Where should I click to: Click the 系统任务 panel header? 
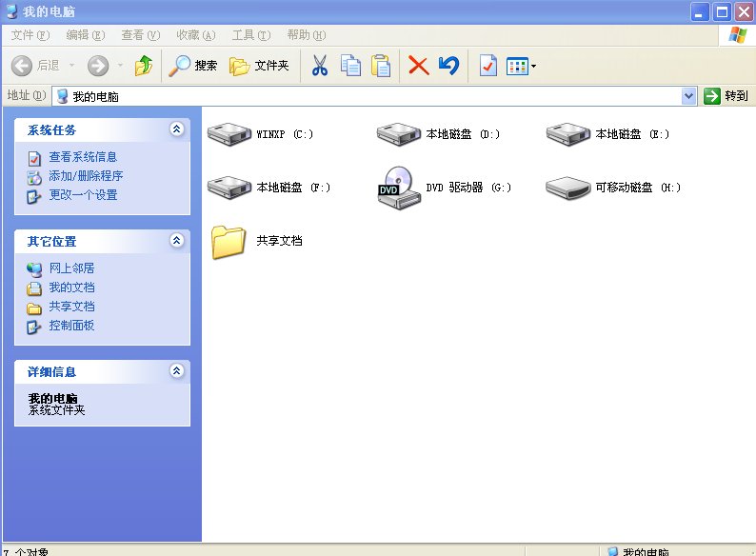point(102,129)
